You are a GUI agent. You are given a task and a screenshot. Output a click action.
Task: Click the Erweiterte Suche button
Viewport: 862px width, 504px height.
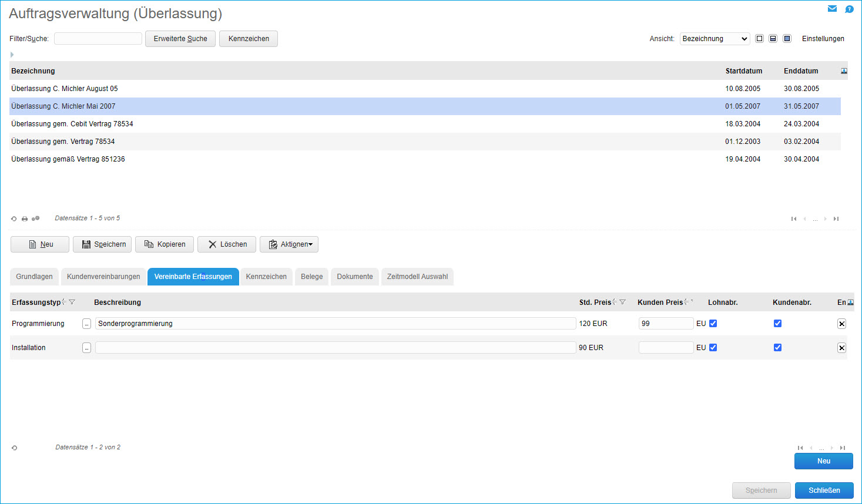coord(180,39)
